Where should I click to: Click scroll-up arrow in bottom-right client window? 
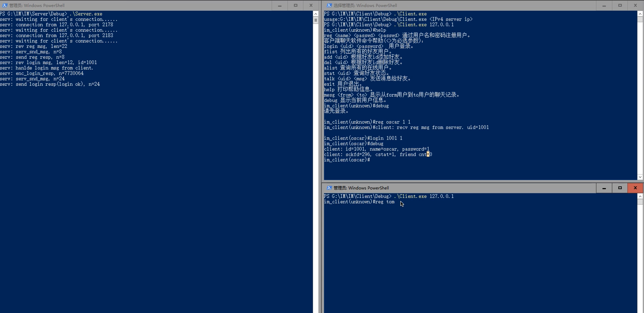pyautogui.click(x=640, y=196)
